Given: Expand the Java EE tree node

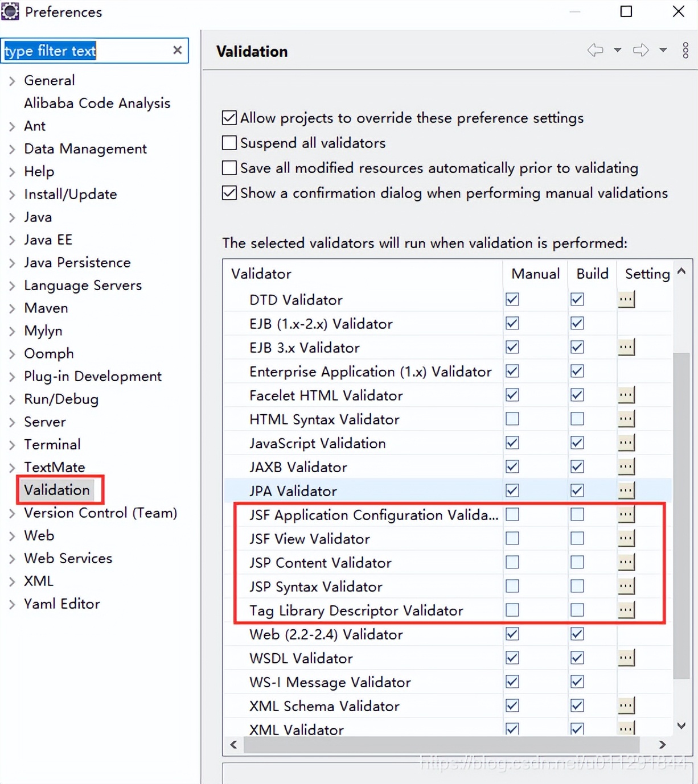Looking at the screenshot, I should point(12,240).
